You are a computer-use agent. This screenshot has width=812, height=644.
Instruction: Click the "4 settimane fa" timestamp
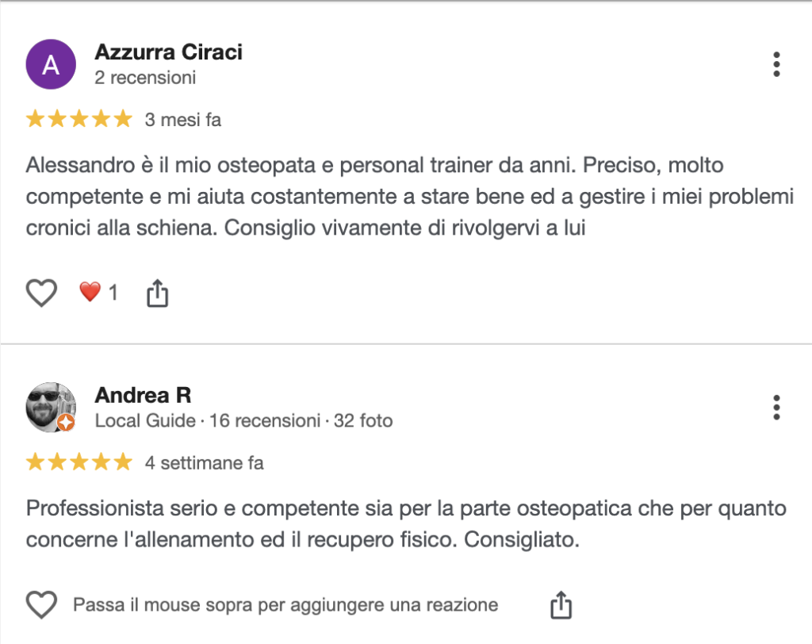[205, 463]
